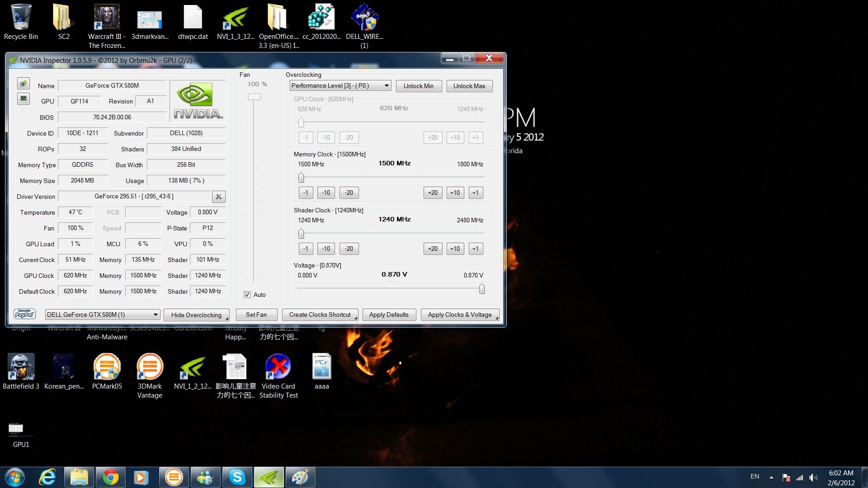Open DELL_WIRE... (1) installer icon
Image resolution: width=868 pixels, height=488 pixels.
364,26
